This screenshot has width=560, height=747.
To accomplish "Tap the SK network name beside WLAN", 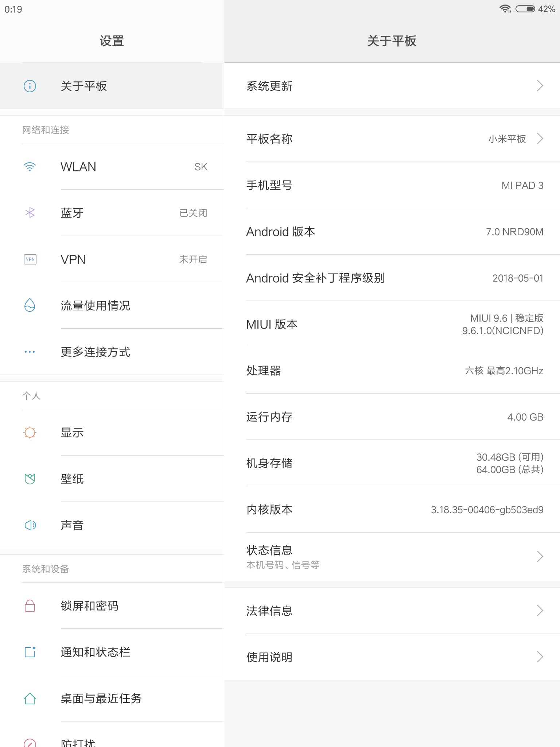I will [x=201, y=167].
